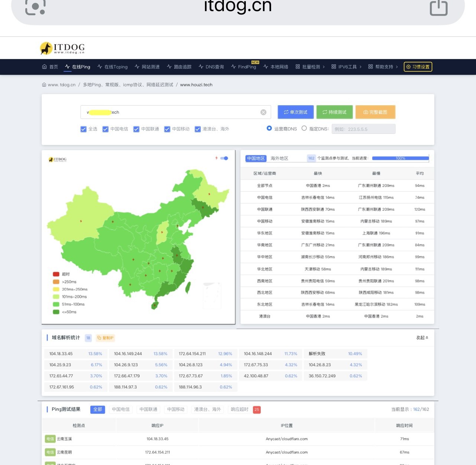The width and height of the screenshot is (476, 465).
Task: Click the 持续测试 button
Action: (x=334, y=112)
